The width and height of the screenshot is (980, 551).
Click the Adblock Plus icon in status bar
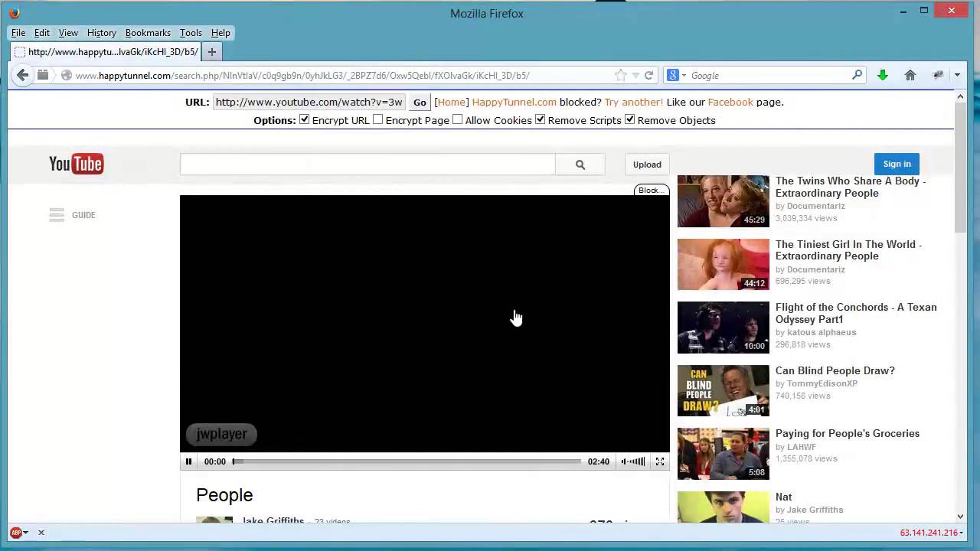(15, 533)
